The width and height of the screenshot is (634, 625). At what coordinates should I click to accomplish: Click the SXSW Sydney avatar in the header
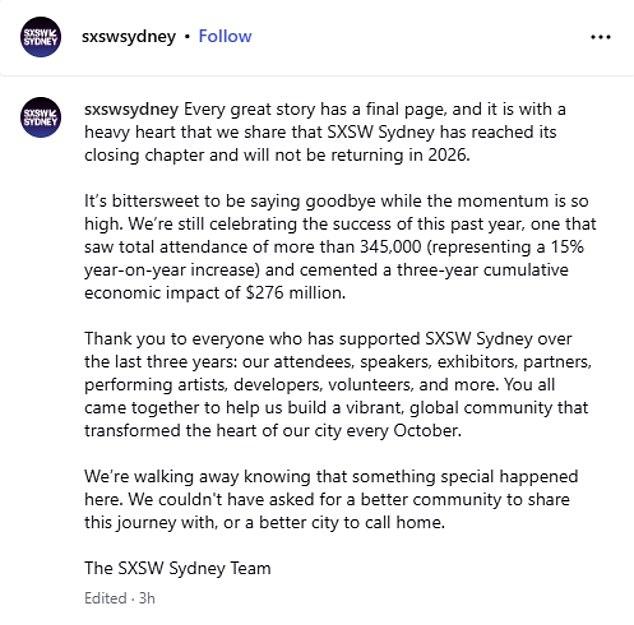point(40,37)
